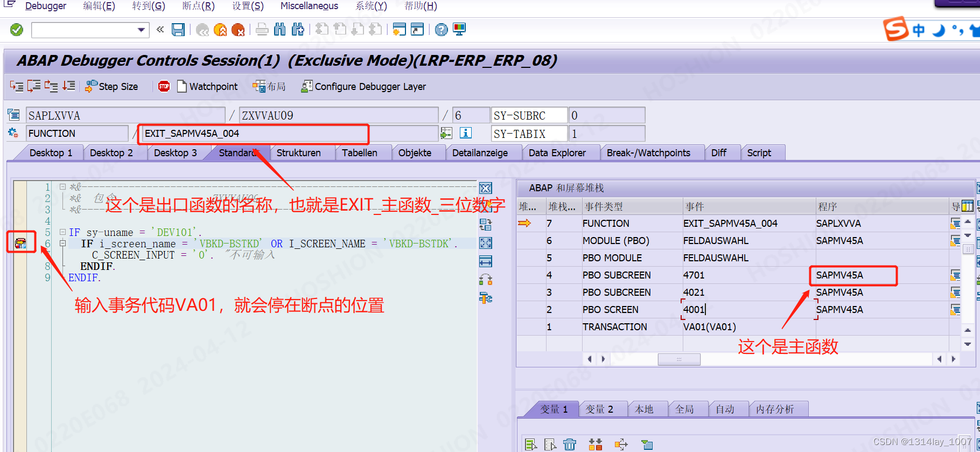
Task: Click the Return step-out debugger icon
Action: [51, 86]
